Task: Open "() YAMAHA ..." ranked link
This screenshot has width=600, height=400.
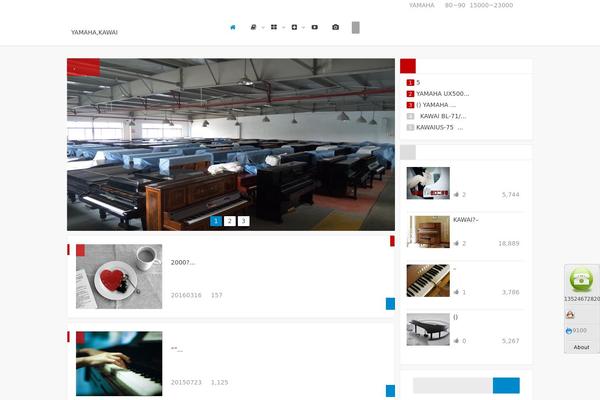Action: (x=436, y=105)
